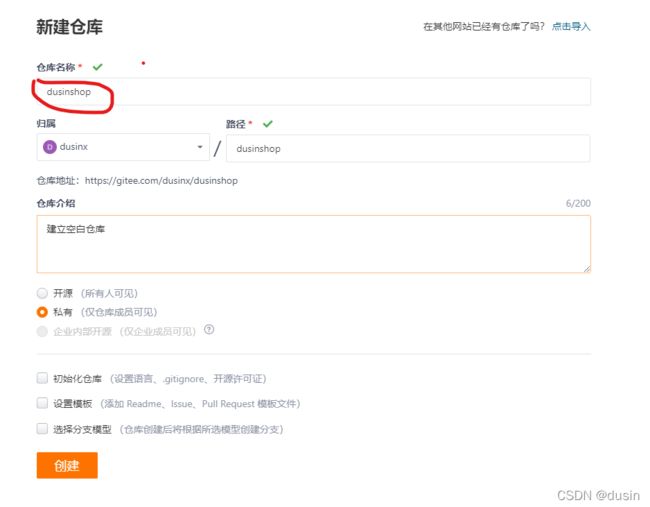Click the help question-mark icon beside 企业内部开源
650x507 pixels.
click(209, 330)
